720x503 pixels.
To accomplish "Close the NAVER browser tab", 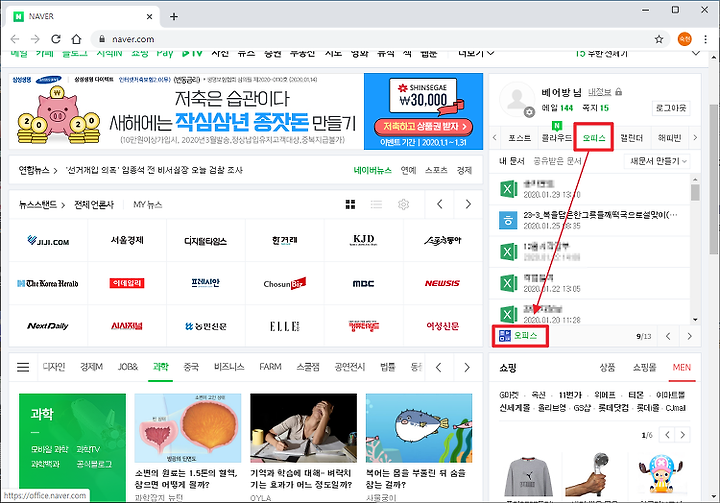I will (x=149, y=17).
